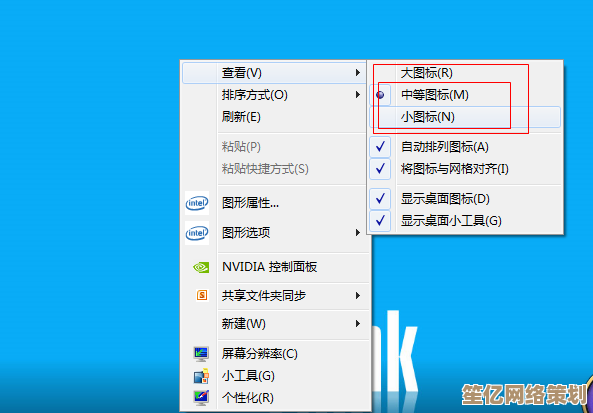Select 中等图标(M) medium icons
The width and height of the screenshot is (593, 413).
(465, 95)
